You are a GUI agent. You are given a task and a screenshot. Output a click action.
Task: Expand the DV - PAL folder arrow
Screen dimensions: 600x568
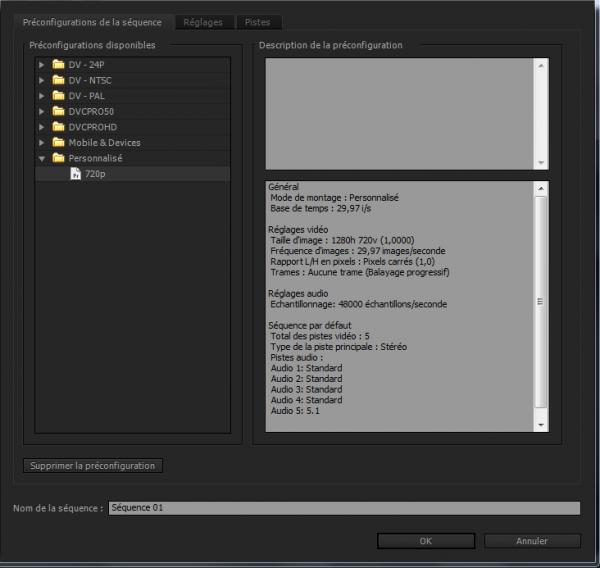point(41,96)
